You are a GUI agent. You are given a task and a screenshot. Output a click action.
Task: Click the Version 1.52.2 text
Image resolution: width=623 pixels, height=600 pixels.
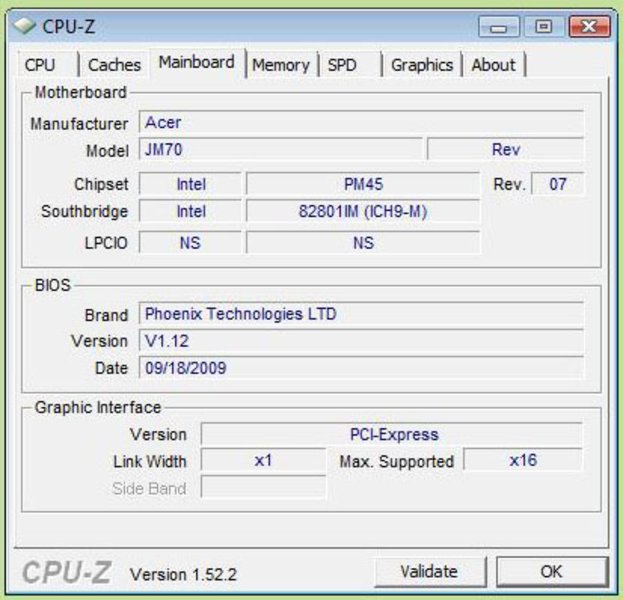183,574
